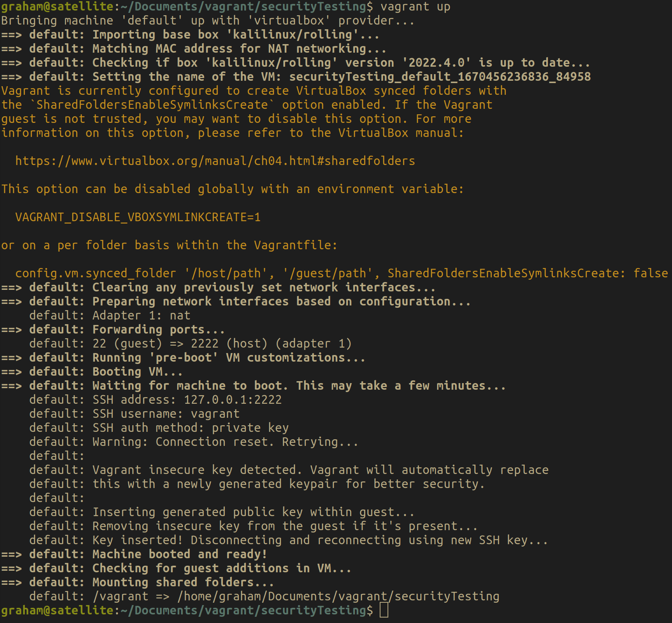The image size is (672, 623).
Task: Click the 'Forwarding ports...' line
Action: point(158,330)
